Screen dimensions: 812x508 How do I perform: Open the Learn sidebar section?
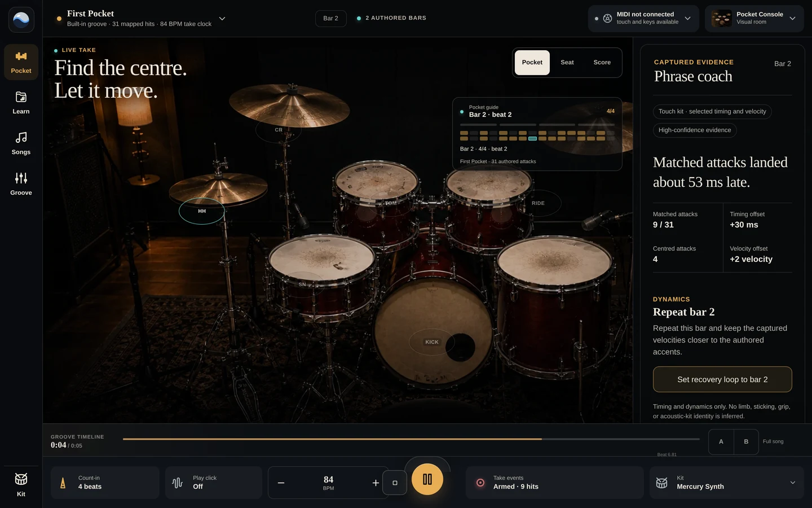(x=21, y=103)
